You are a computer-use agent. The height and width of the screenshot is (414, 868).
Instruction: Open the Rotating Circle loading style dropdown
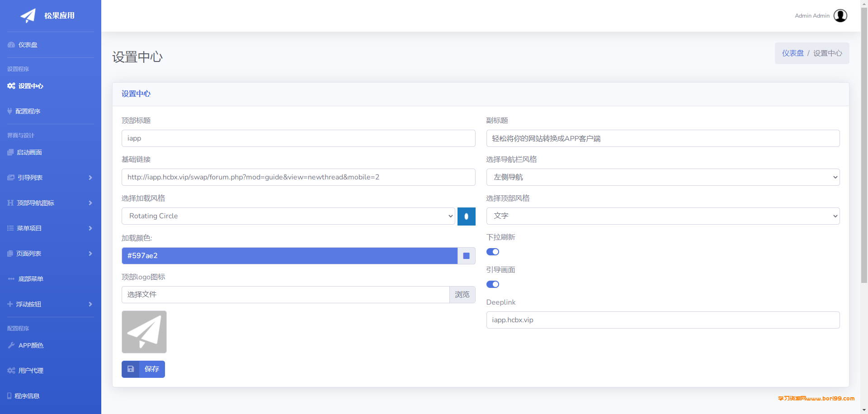click(x=288, y=216)
